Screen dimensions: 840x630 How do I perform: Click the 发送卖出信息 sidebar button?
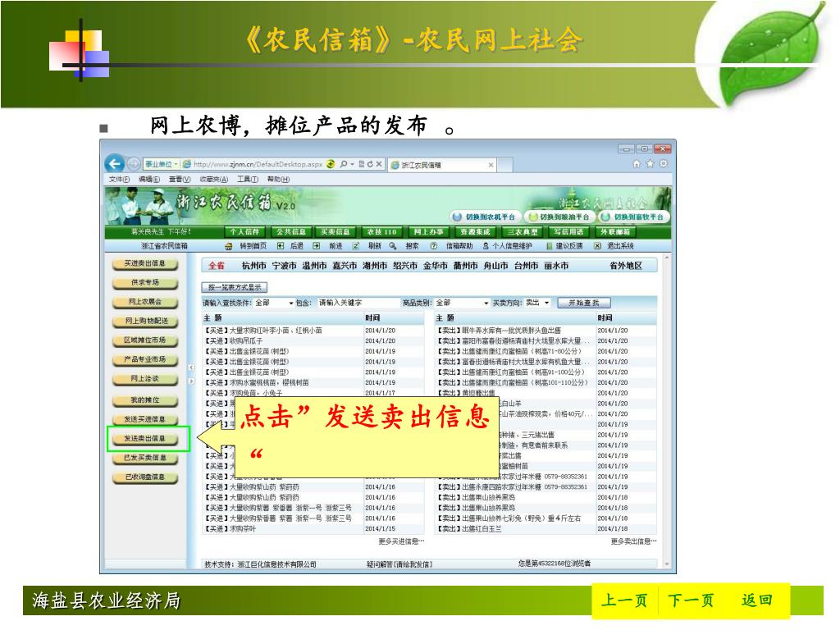[144, 439]
